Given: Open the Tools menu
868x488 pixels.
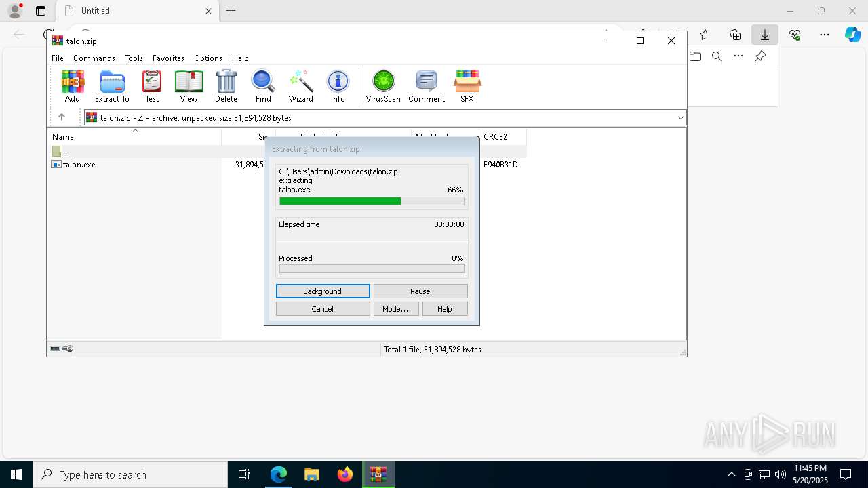Looking at the screenshot, I should click(x=134, y=58).
